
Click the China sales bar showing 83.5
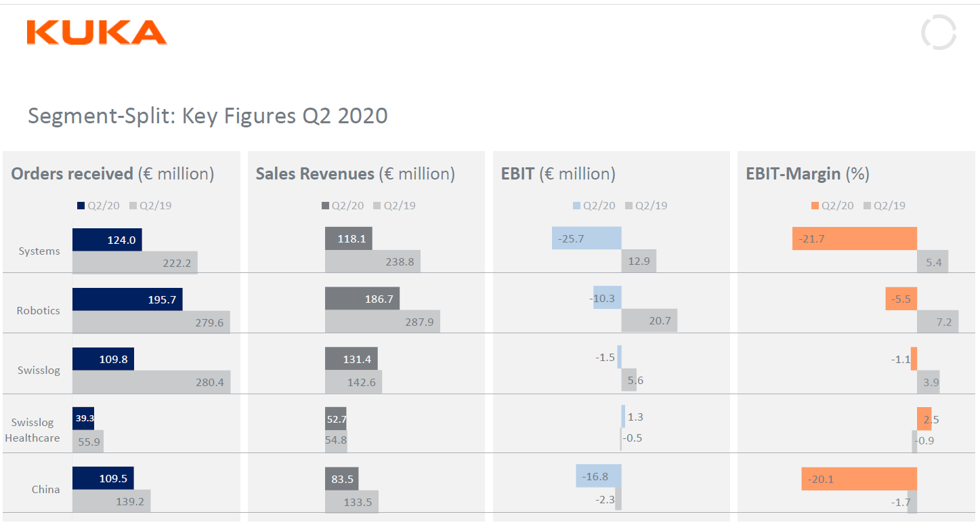[x=342, y=478]
